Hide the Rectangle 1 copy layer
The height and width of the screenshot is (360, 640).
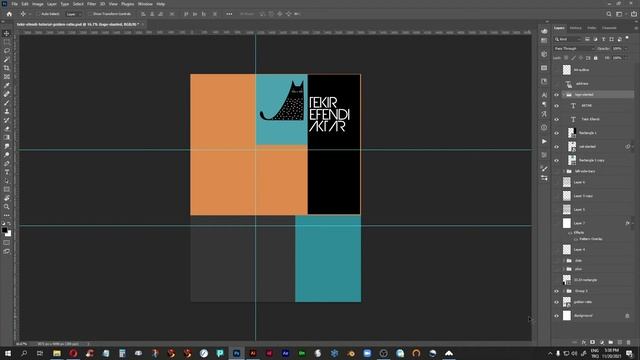556,160
